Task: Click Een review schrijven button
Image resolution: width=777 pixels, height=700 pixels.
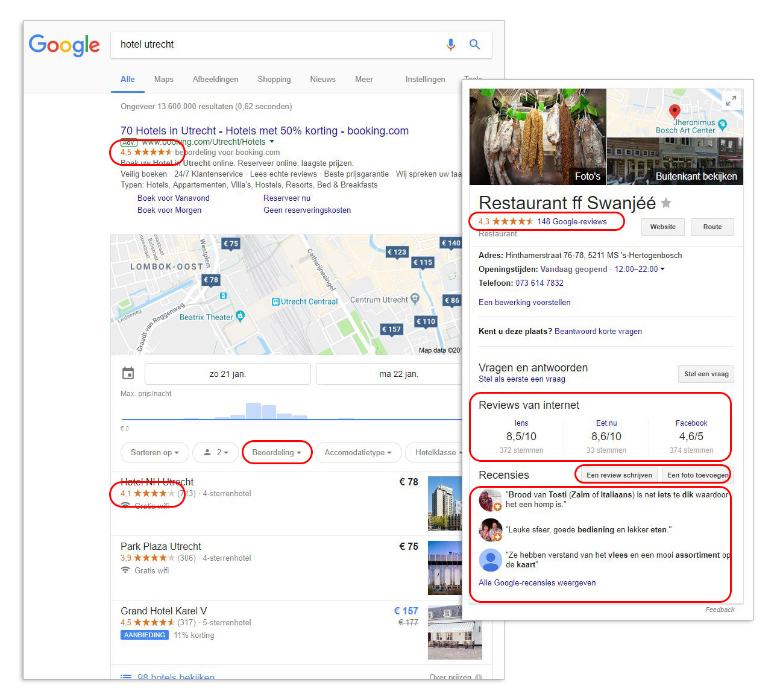Action: [619, 475]
